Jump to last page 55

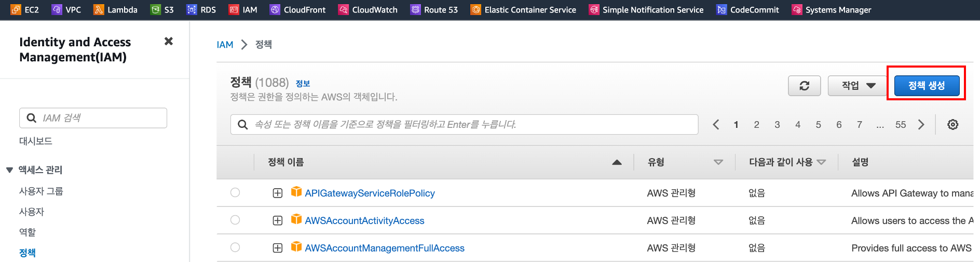901,125
